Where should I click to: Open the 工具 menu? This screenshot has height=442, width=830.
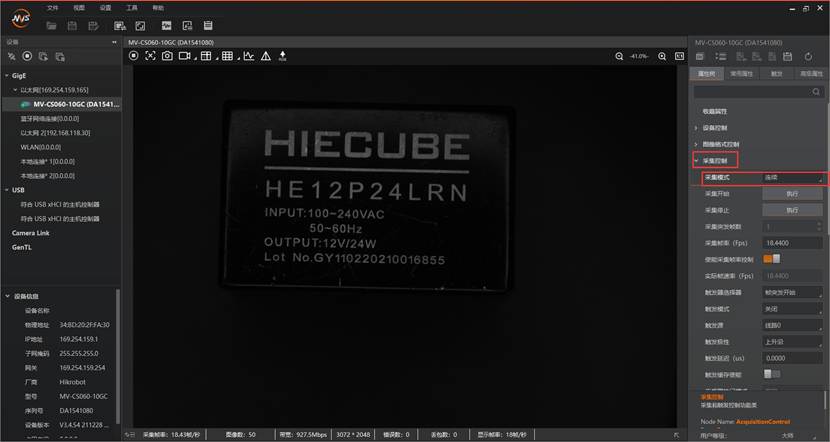coord(132,7)
